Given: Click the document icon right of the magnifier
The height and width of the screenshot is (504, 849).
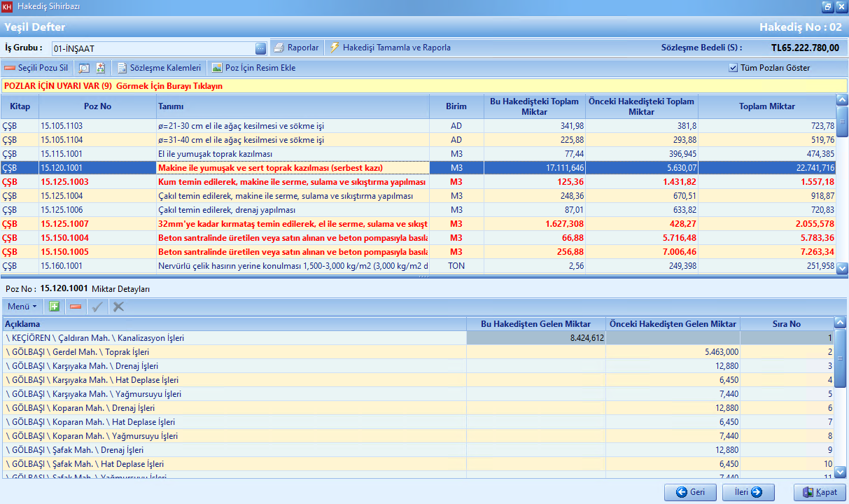Looking at the screenshot, I should [x=100, y=68].
